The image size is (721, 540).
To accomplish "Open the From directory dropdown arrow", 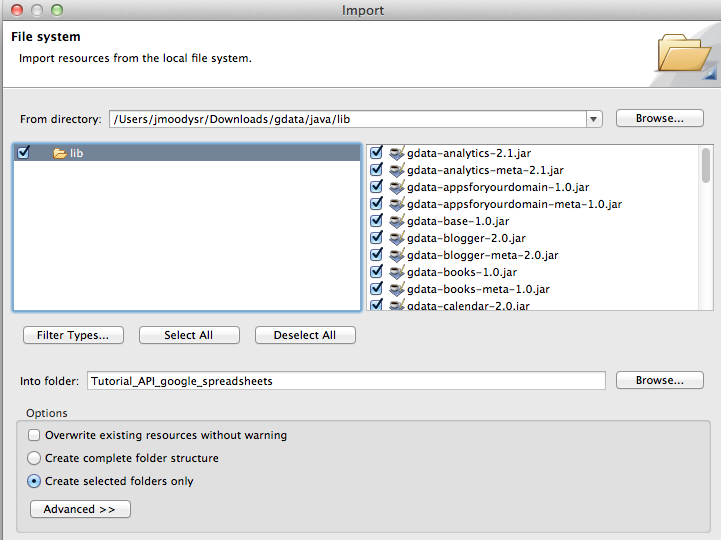I will point(594,119).
